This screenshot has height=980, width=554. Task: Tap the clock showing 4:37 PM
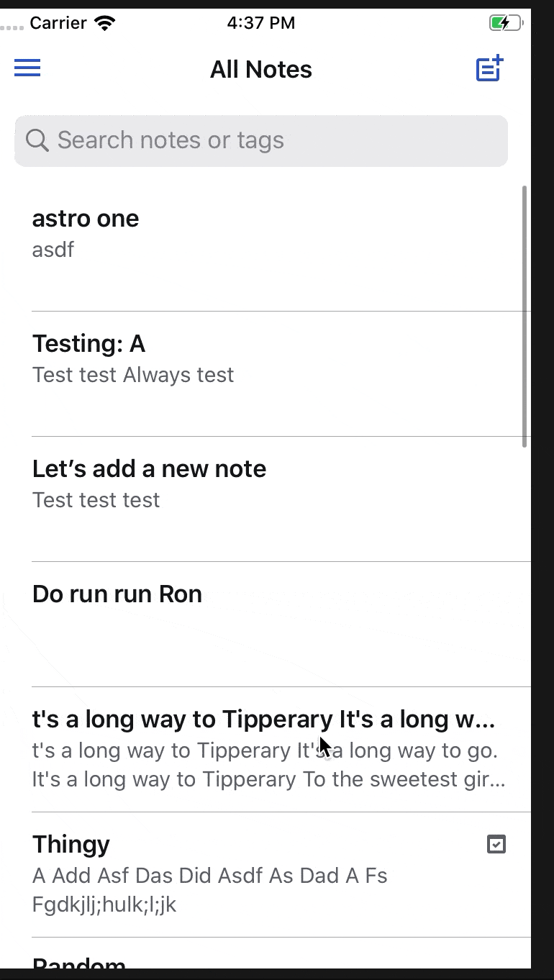260,22
